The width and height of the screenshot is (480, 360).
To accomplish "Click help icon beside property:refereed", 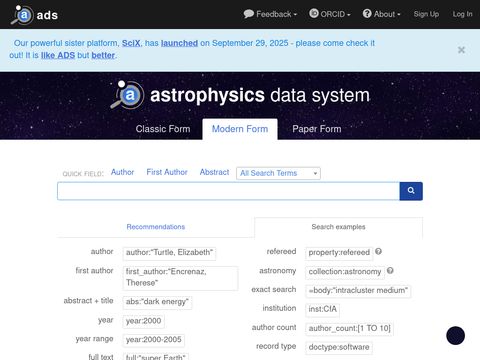I will tap(378, 251).
